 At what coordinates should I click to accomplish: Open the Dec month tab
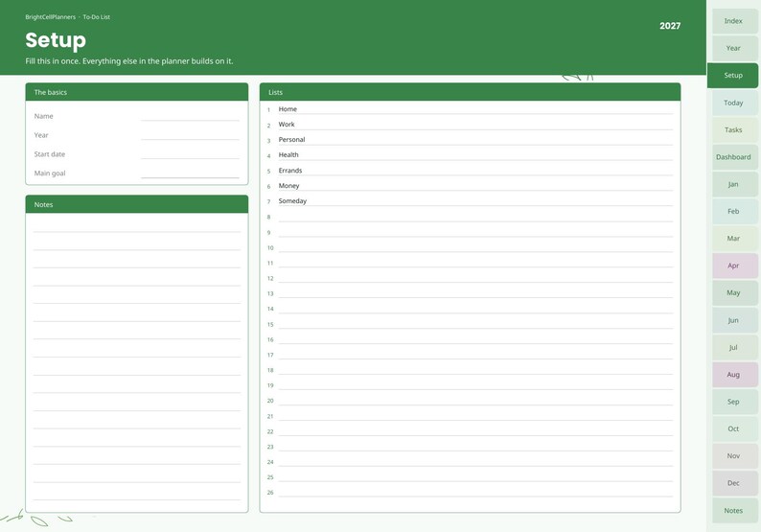coord(733,483)
